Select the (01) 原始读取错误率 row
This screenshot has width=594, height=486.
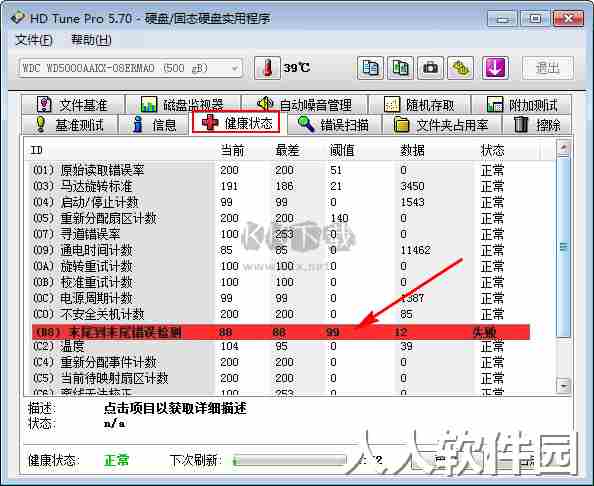pos(280,170)
